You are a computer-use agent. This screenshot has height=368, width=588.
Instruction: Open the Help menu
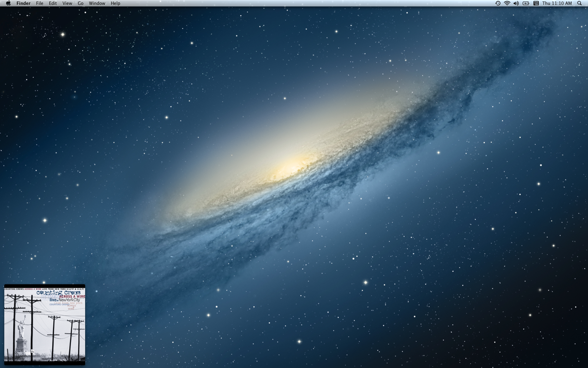115,3
